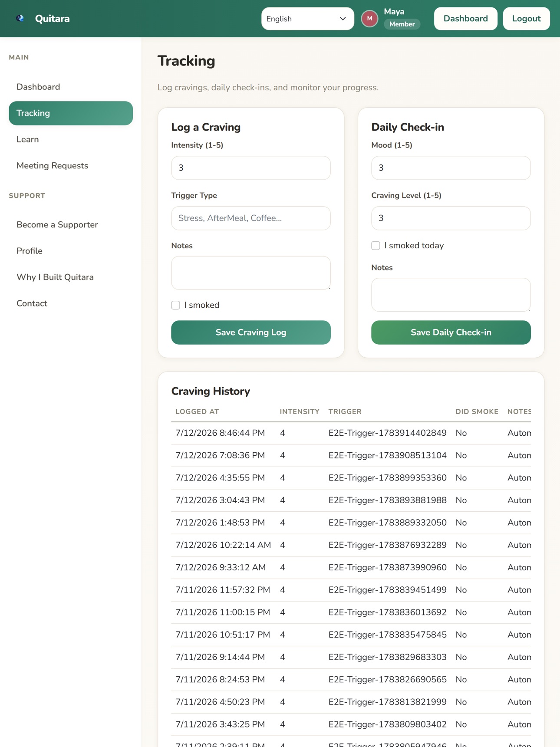
Task: Click trigger E2E-Trigger-1783876932289
Action: pos(387,545)
